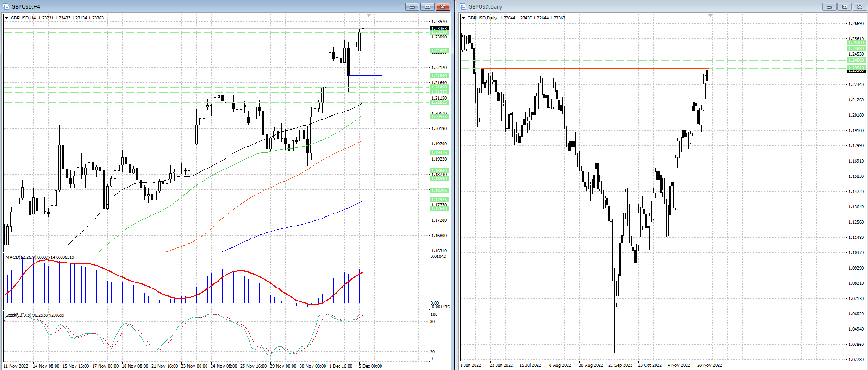Click the 18 Nov 08:00 time label
The image size is (868, 370).
pyautogui.click(x=135, y=366)
